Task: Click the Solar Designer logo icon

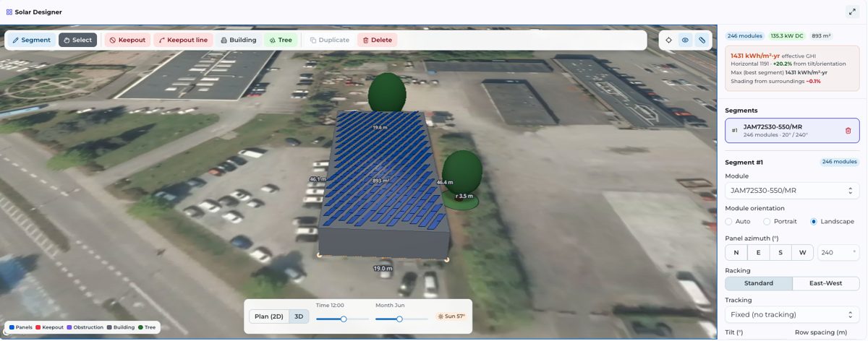Action: click(9, 12)
